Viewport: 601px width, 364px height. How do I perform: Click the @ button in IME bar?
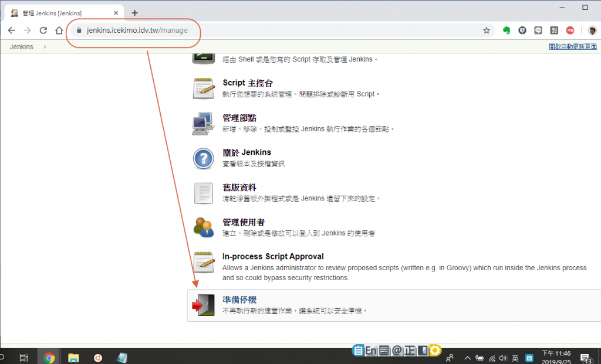397,350
